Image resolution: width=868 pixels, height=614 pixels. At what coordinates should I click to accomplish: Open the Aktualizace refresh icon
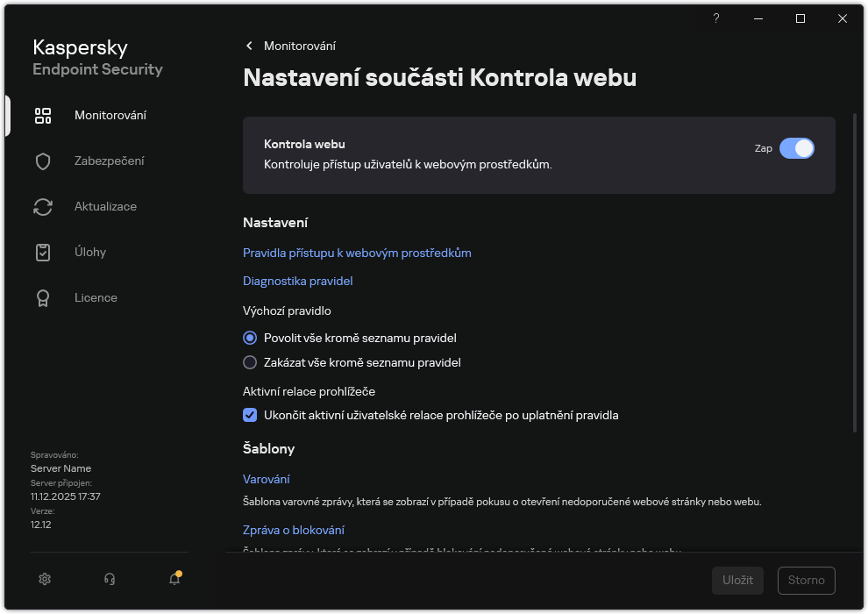[43, 206]
